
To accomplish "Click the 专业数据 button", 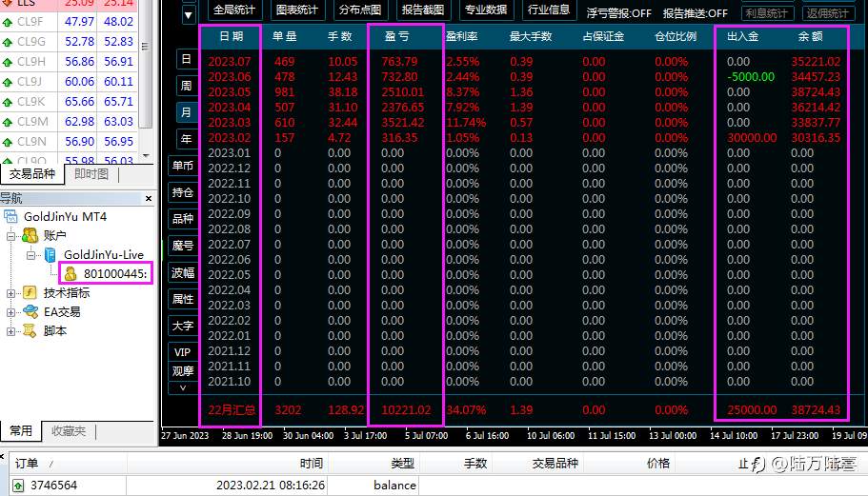I will 486,10.
